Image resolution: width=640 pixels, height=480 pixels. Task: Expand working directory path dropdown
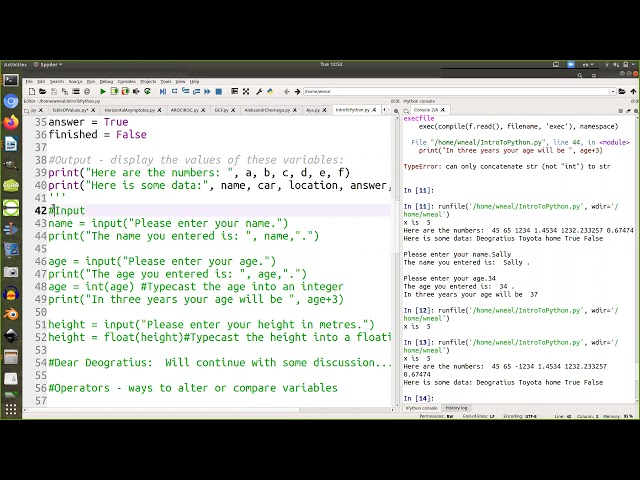tap(613, 91)
